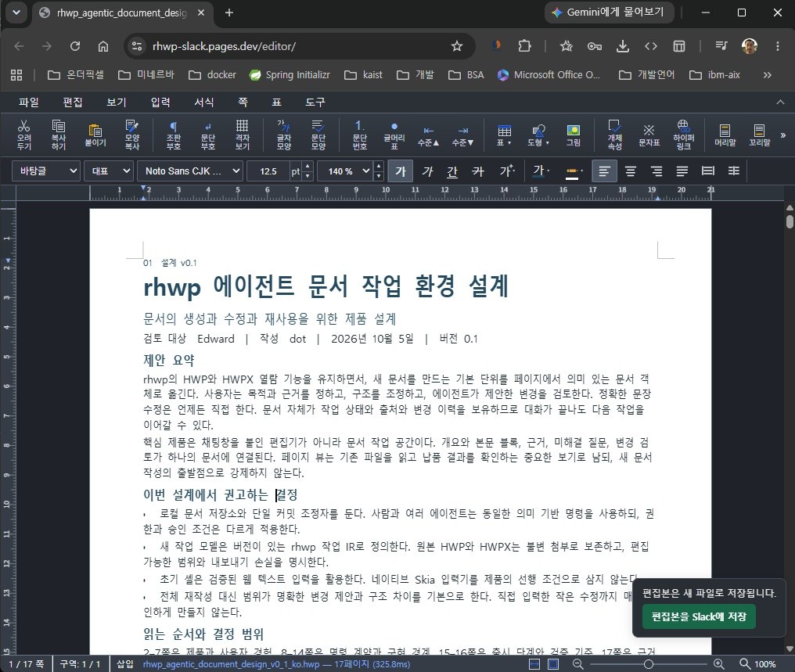The image size is (795, 672).
Task: Click the font size field 12.5
Action: coord(268,171)
